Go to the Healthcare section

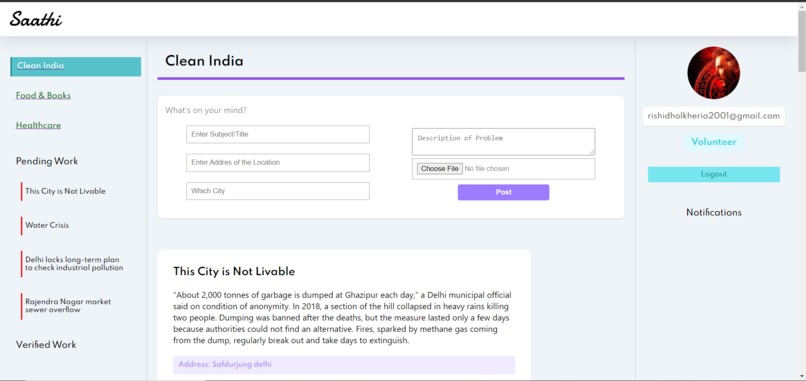coord(39,125)
